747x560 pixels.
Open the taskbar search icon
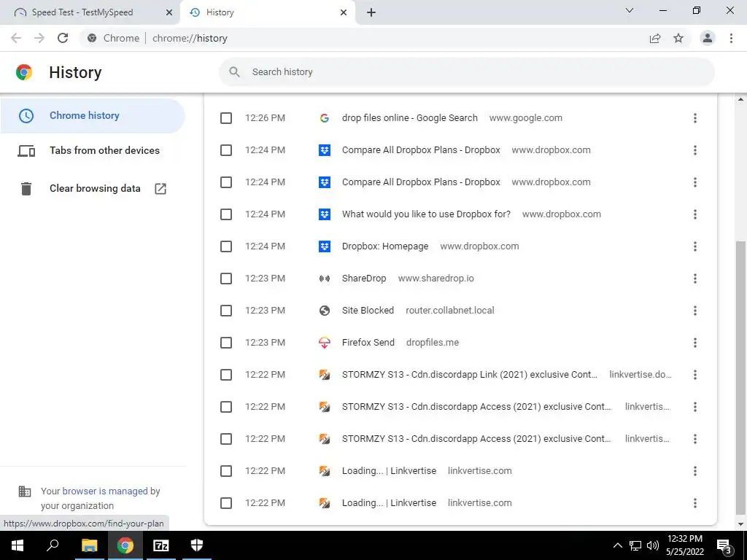53,545
